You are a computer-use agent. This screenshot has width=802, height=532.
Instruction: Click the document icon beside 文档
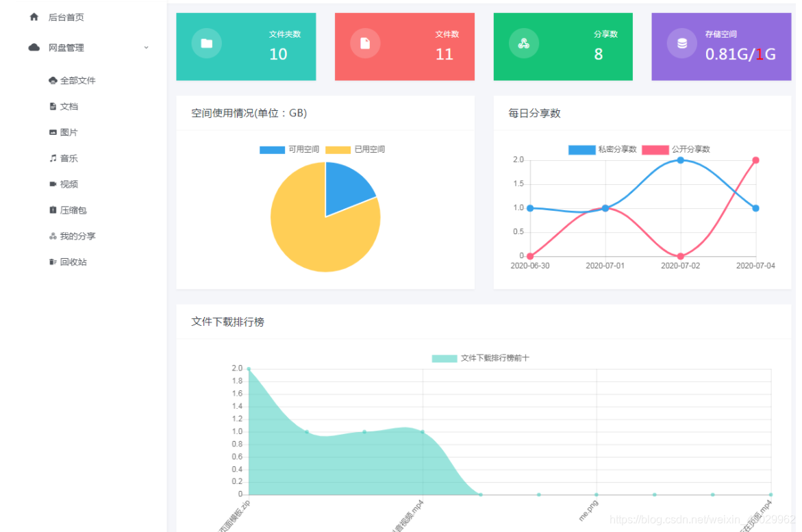click(x=53, y=106)
